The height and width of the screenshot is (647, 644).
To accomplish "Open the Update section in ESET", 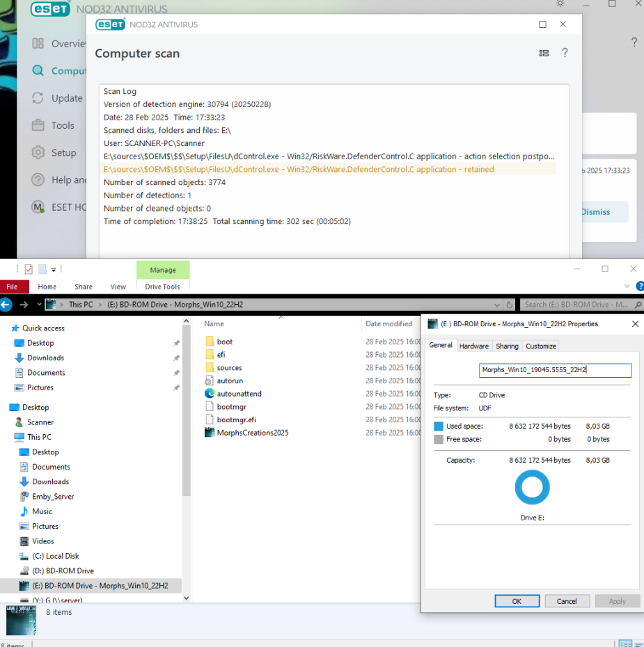I will [x=57, y=98].
